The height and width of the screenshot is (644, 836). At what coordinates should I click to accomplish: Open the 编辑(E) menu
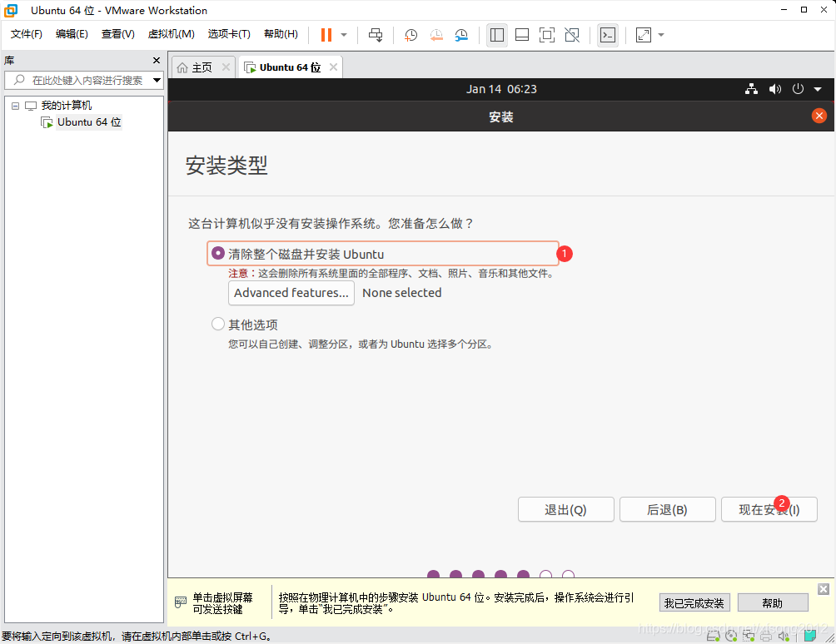72,34
